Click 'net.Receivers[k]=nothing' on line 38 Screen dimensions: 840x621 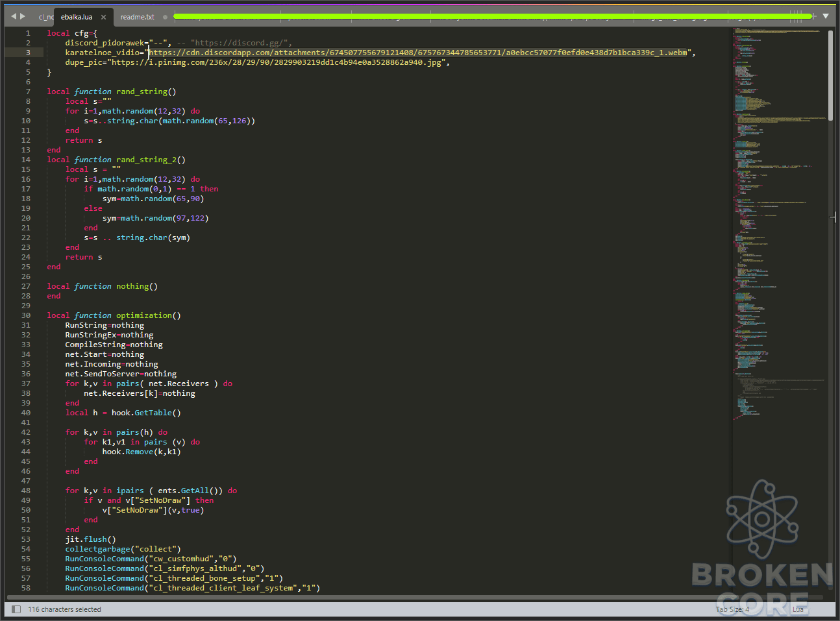coord(140,393)
